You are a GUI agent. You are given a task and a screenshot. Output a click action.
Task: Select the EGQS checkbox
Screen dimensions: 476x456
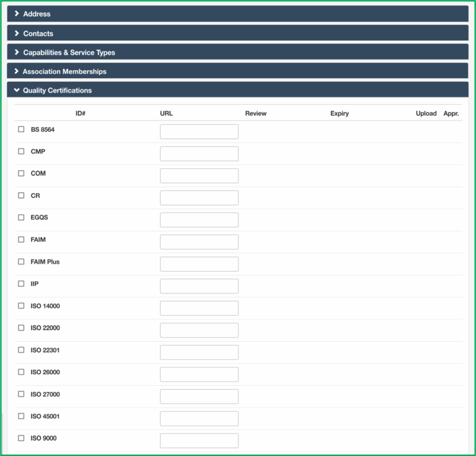click(x=21, y=217)
